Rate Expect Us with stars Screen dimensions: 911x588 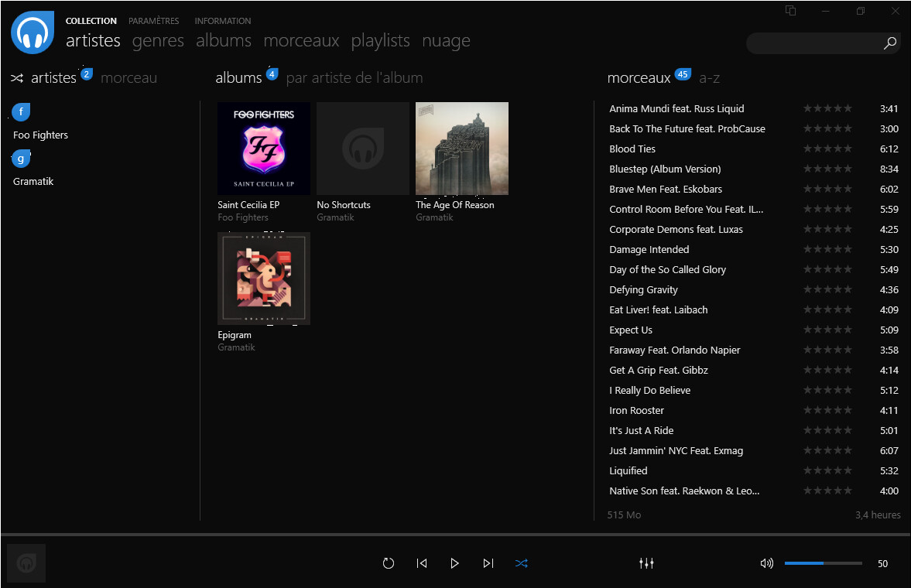(827, 330)
